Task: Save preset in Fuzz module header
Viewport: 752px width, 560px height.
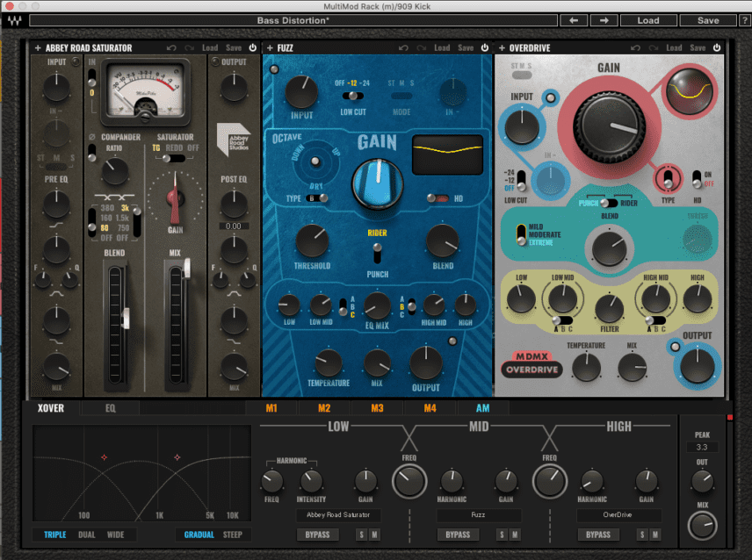Action: coord(466,48)
